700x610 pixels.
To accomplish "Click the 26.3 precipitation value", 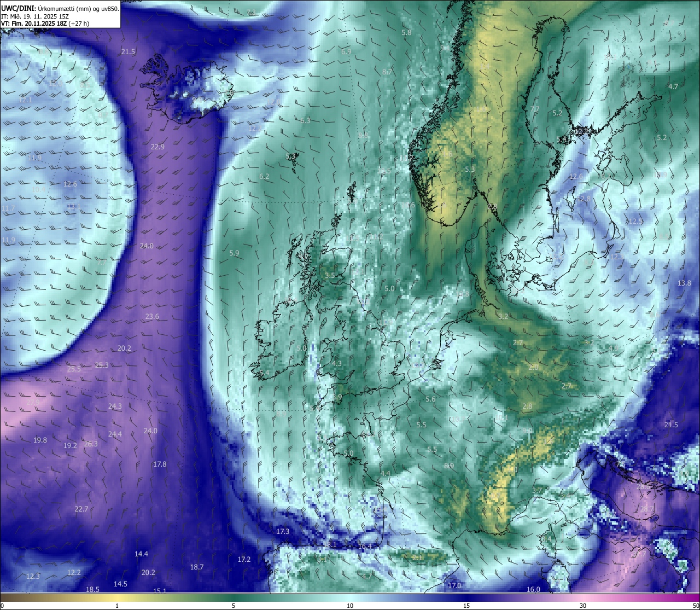I will pyautogui.click(x=91, y=444).
